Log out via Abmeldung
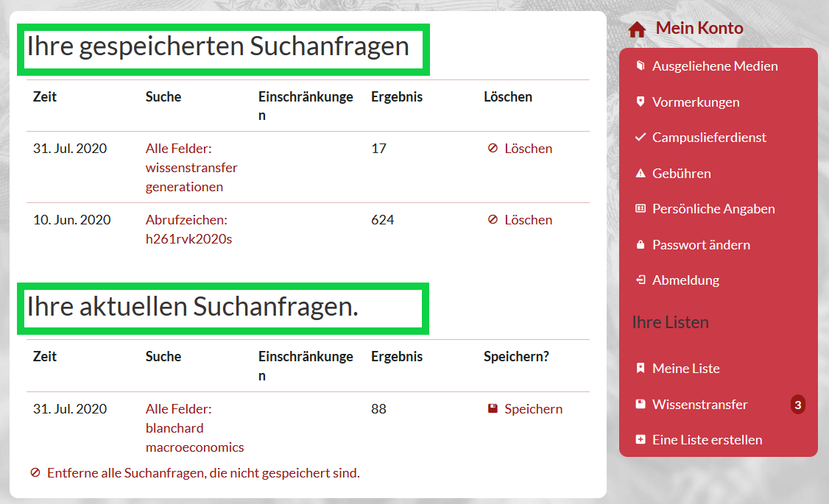The height and width of the screenshot is (504, 829). (685, 280)
